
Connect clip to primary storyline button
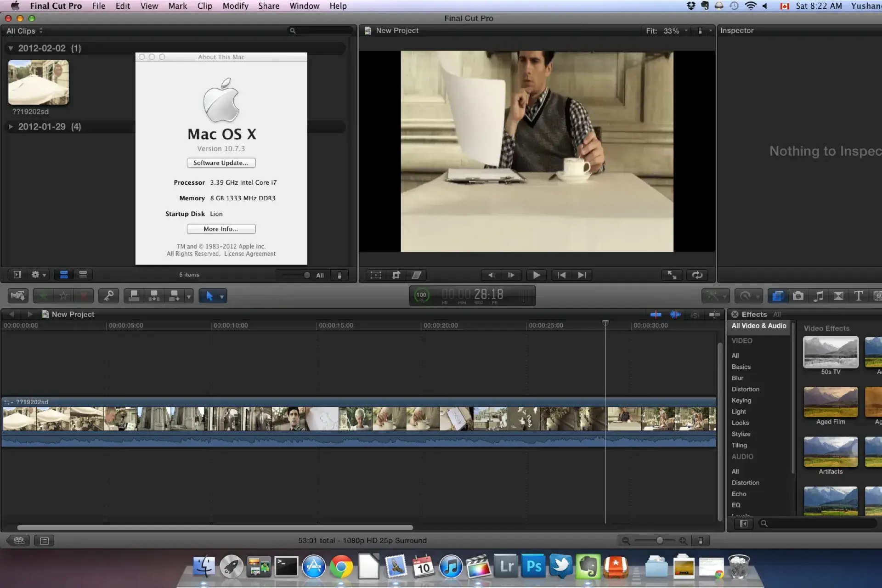click(x=134, y=296)
